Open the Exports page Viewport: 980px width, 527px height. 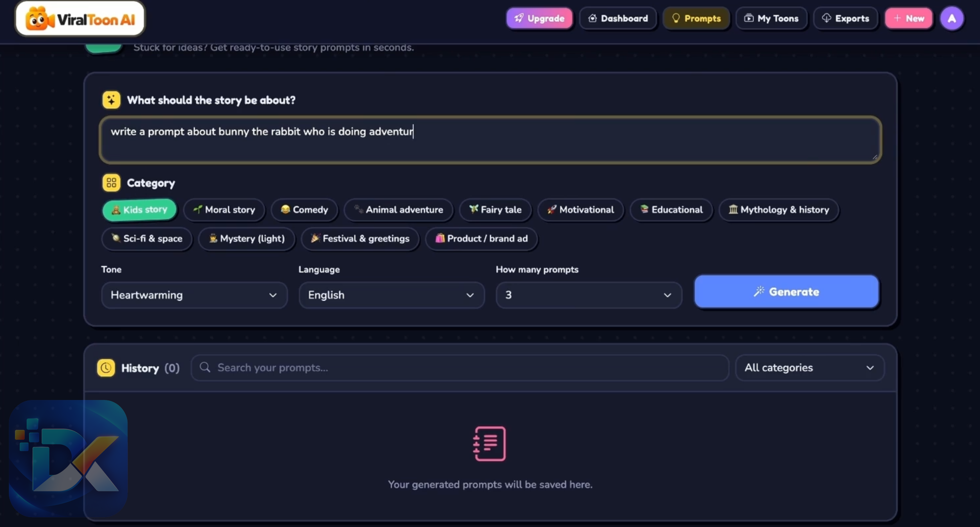pos(846,18)
